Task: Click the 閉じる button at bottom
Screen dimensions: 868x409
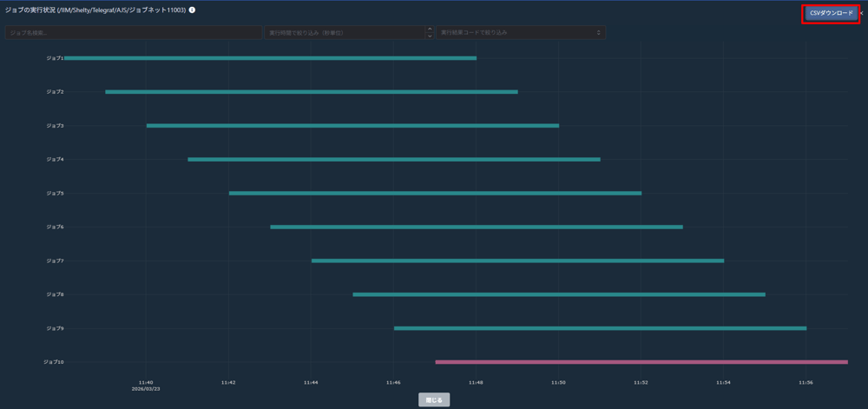Action: [434, 400]
